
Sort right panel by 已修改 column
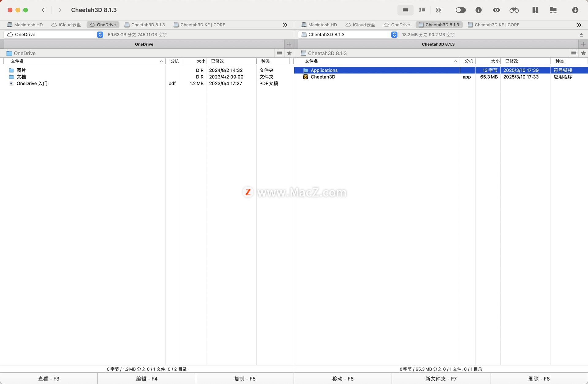tap(526, 61)
